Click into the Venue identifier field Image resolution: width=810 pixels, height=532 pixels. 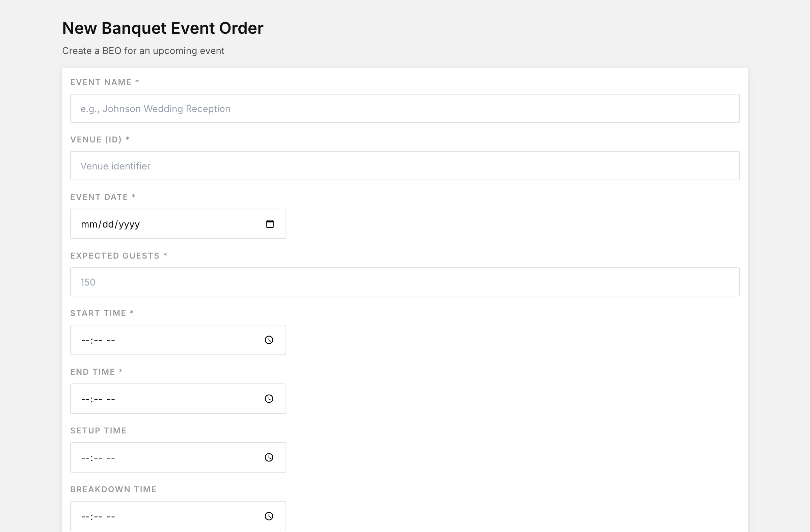[405, 166]
